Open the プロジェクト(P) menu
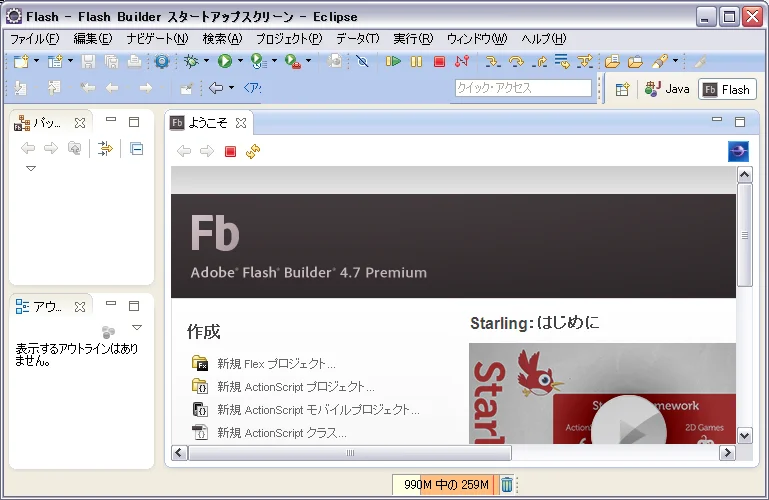 289,39
